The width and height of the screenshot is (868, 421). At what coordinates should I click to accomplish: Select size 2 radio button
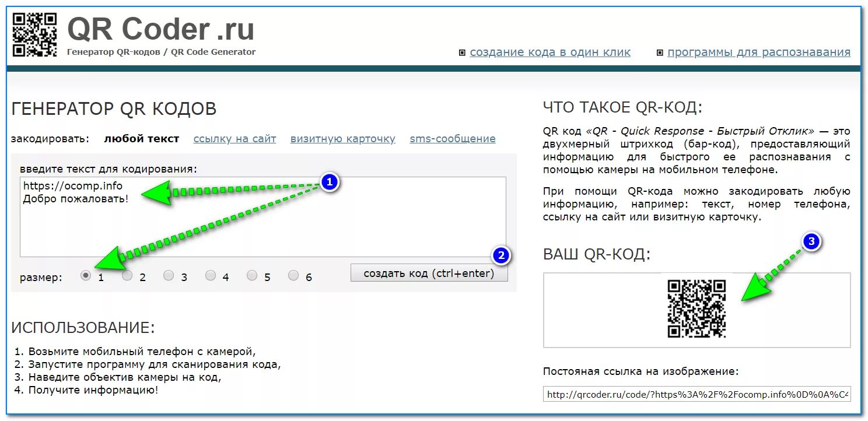pos(127,275)
